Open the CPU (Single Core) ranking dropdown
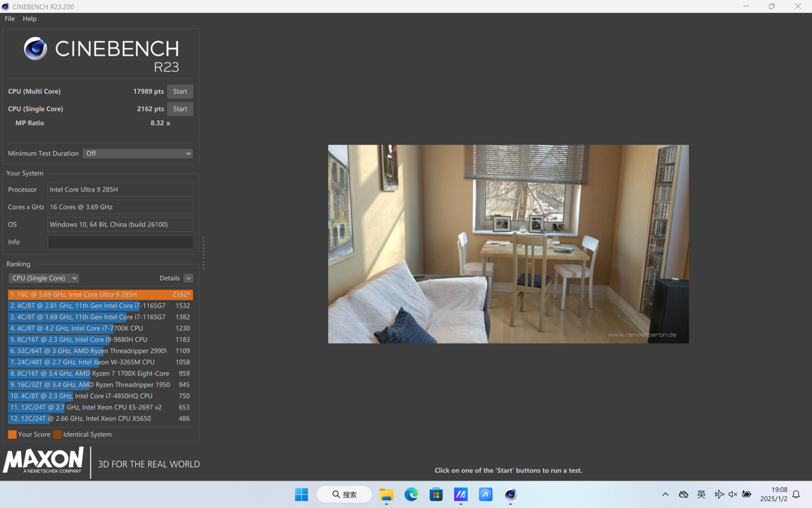The width and height of the screenshot is (812, 508). pos(43,278)
